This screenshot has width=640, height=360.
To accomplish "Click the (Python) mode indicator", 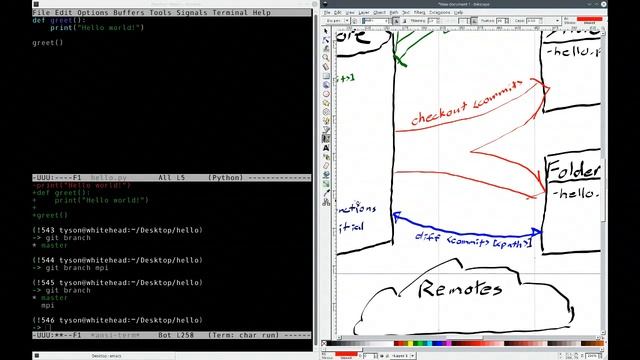I will 225,178.
